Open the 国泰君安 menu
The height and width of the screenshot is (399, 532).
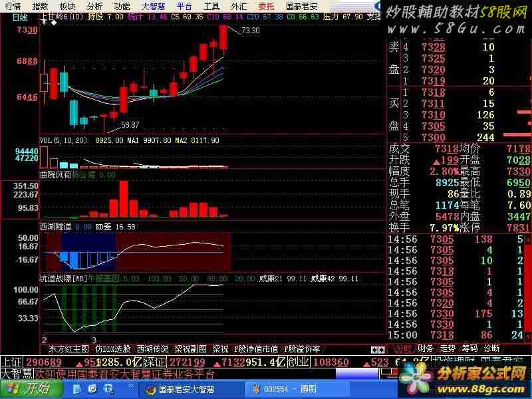(x=302, y=7)
